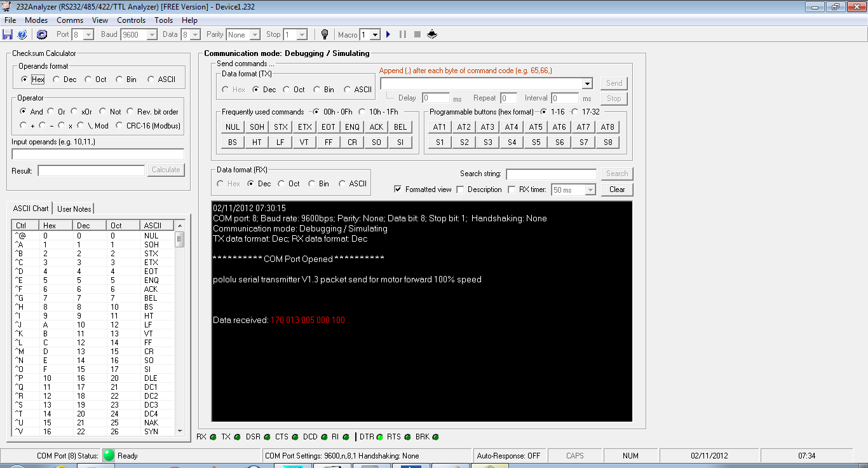Switch to the User Notes tab
The width and height of the screenshot is (868, 468).
click(x=74, y=209)
